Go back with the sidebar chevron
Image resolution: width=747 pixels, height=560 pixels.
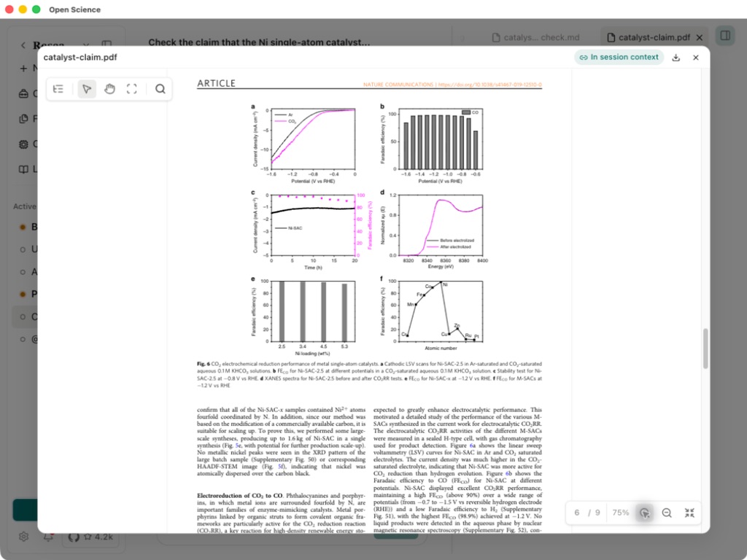(23, 44)
